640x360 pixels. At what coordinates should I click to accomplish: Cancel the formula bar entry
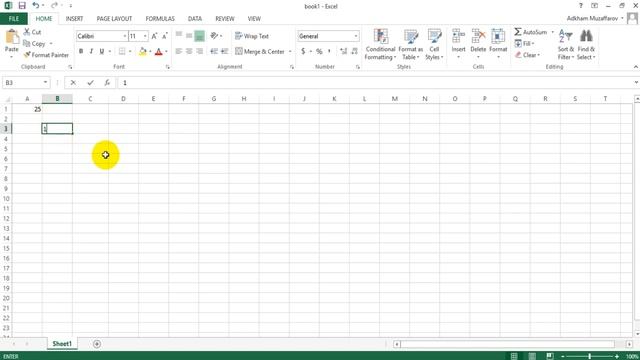pyautogui.click(x=73, y=83)
